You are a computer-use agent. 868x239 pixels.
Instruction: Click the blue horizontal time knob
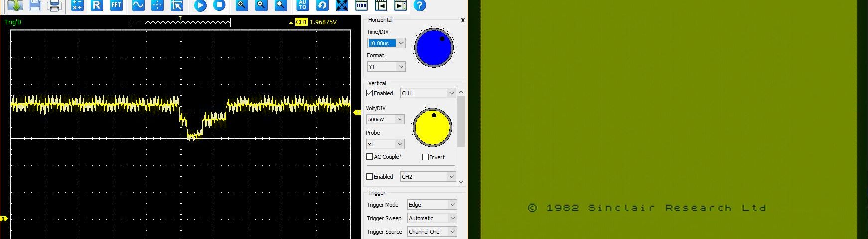pos(434,48)
